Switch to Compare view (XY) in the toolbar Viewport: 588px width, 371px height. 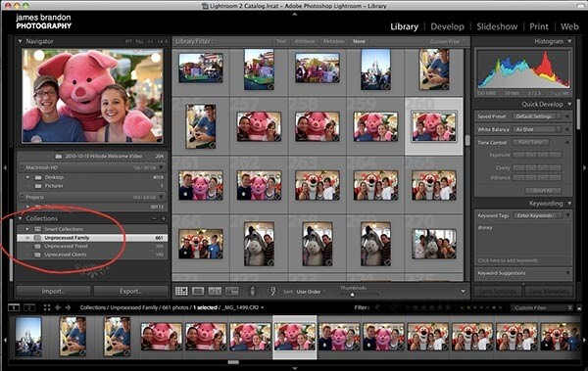(x=215, y=291)
